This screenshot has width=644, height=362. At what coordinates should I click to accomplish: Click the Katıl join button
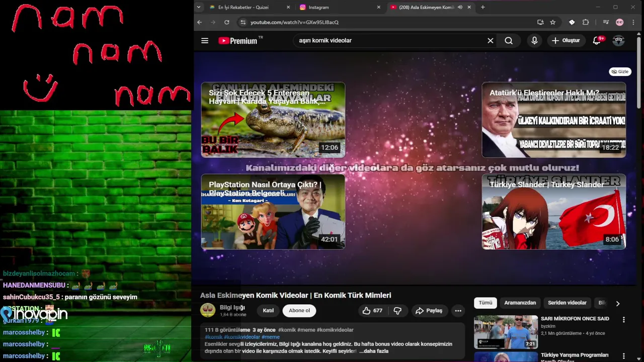coord(268,311)
